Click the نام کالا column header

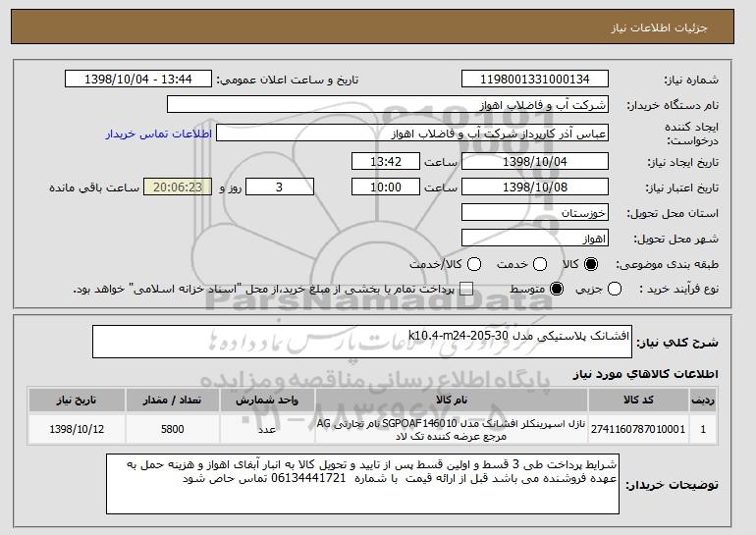pyautogui.click(x=452, y=401)
